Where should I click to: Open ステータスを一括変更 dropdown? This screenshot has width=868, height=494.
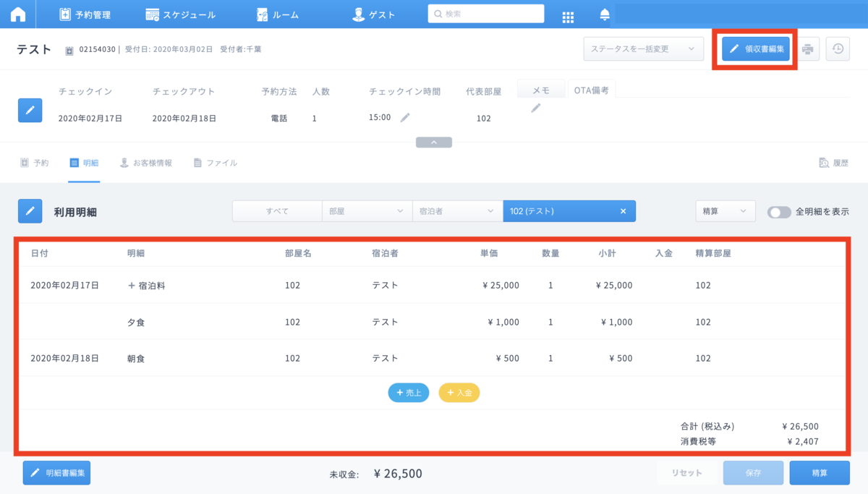click(x=643, y=49)
